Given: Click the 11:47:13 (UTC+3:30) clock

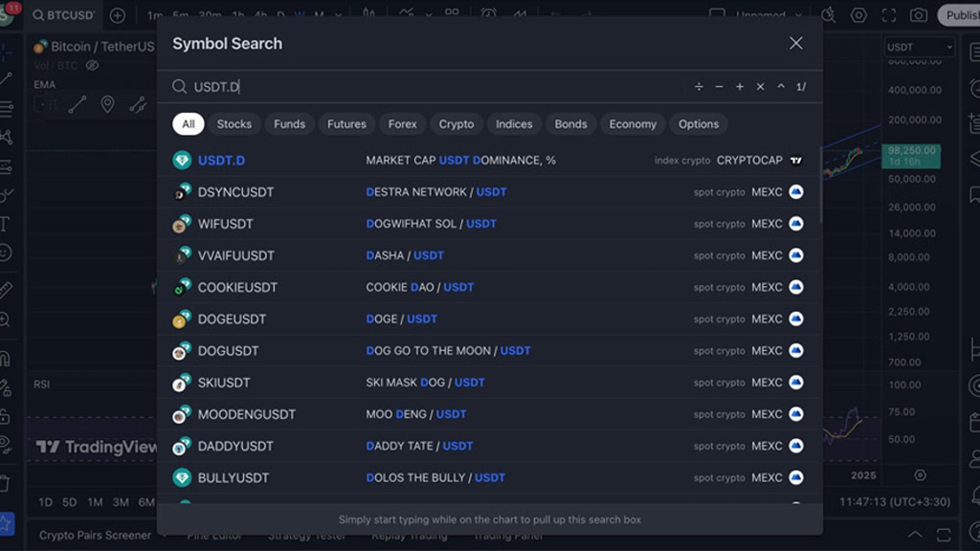Looking at the screenshot, I should tap(895, 501).
